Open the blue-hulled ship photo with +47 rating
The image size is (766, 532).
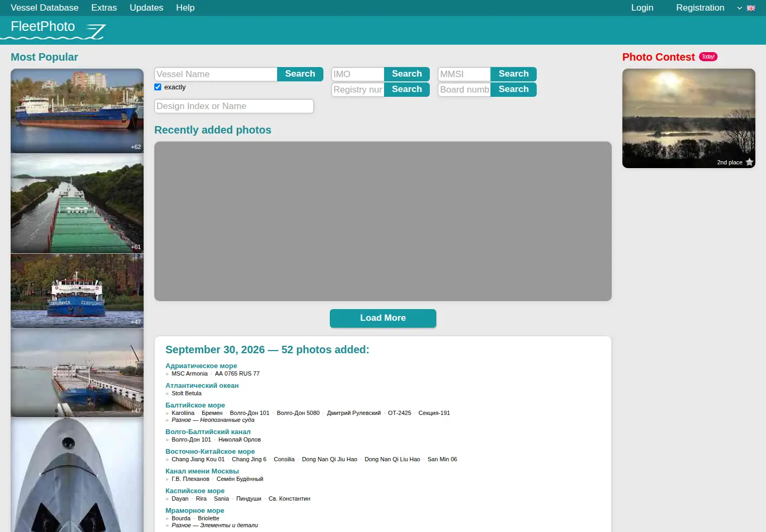point(77,291)
